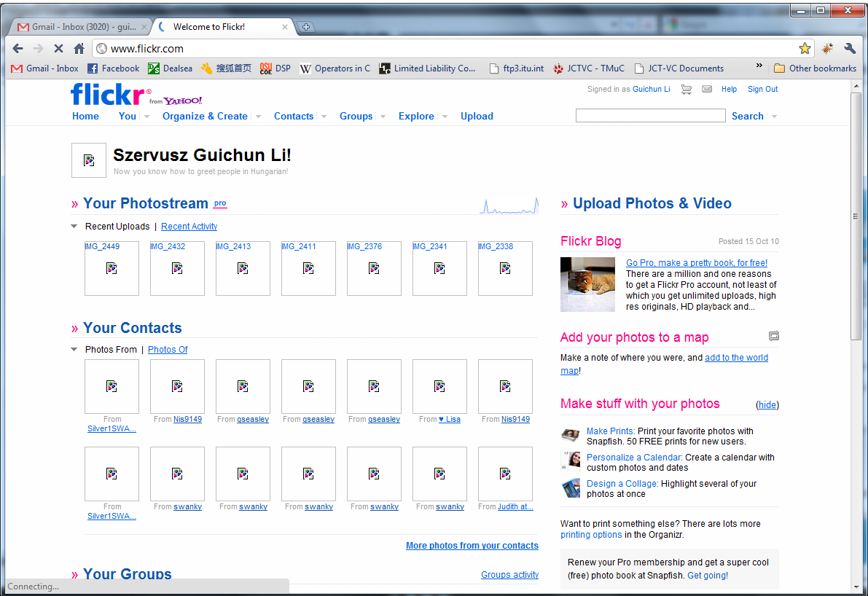Open Limited Liability Co bookmark
Screen dimensions: 868x596
[427, 68]
